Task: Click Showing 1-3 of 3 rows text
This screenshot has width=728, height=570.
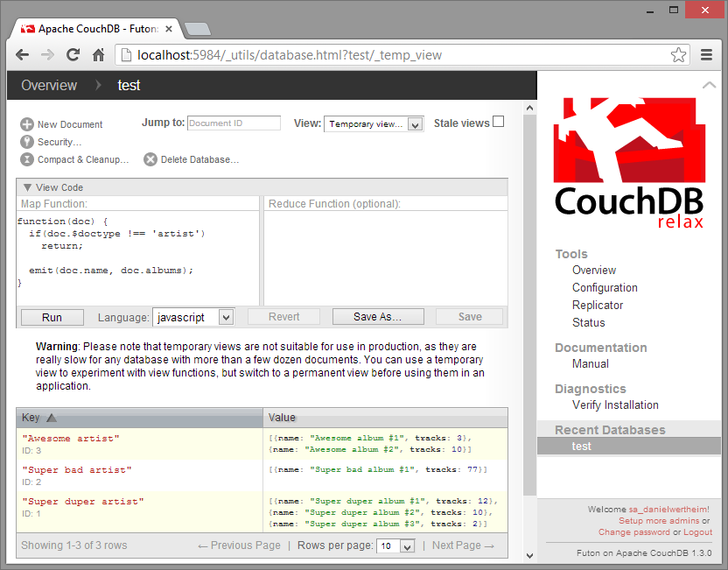Action: point(73,545)
